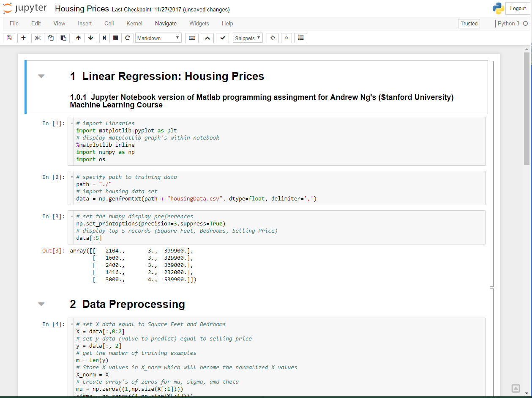
Task: Click the Last Checkpoint status text
Action: click(x=171, y=10)
